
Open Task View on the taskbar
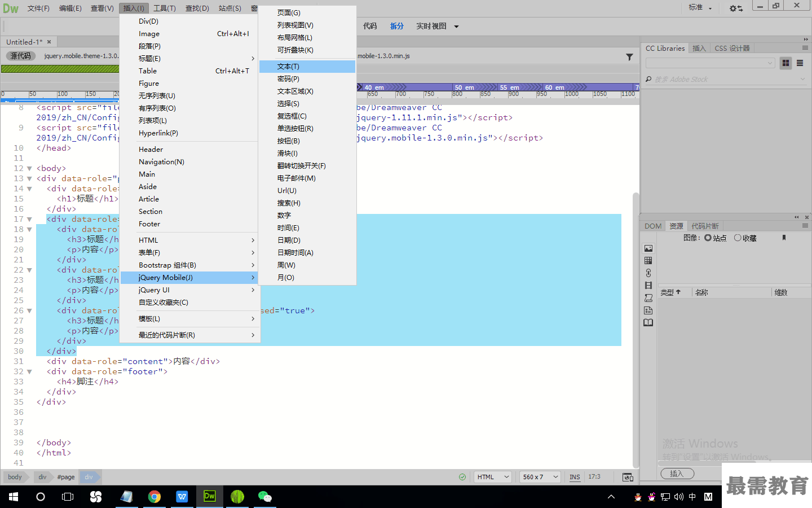[x=68, y=497]
